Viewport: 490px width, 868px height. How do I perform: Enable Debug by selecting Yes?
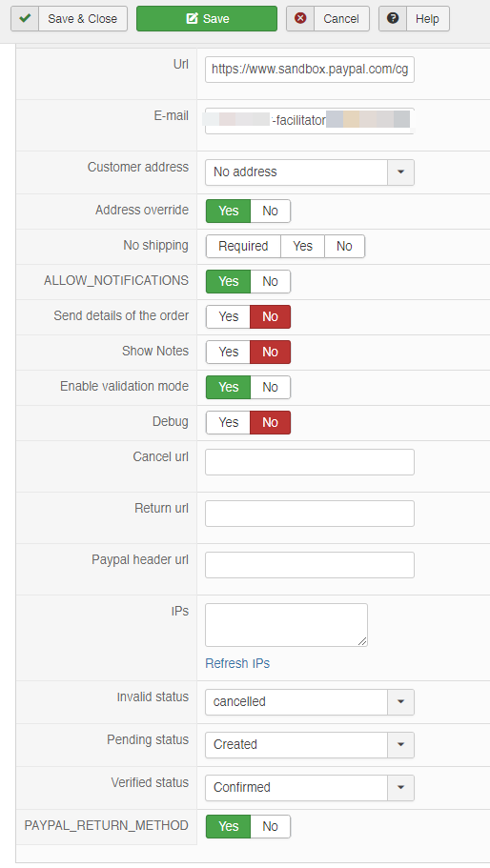point(228,422)
